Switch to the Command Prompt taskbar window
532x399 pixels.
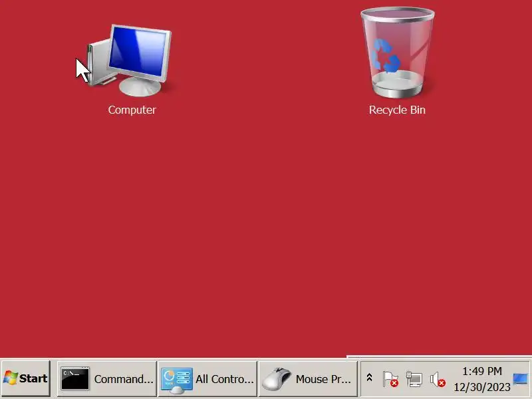[x=107, y=378]
